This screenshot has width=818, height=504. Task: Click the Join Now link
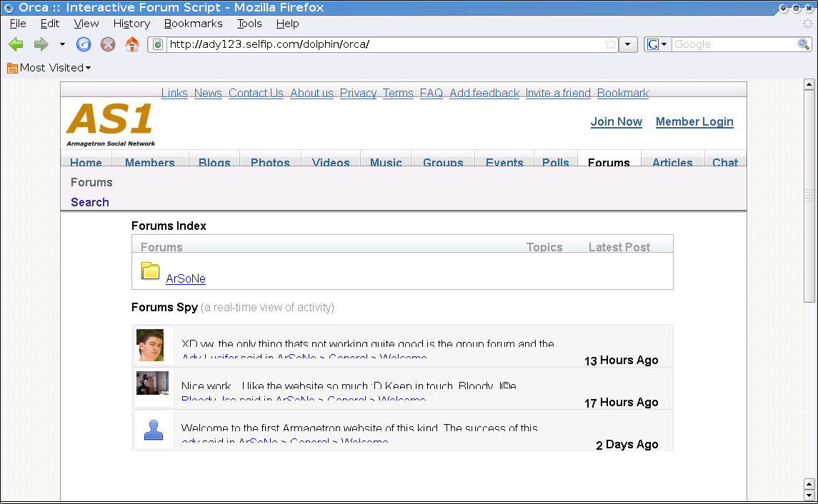[x=616, y=121]
